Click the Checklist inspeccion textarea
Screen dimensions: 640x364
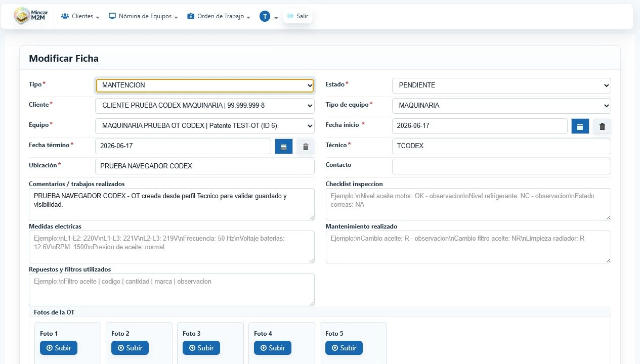(x=468, y=204)
